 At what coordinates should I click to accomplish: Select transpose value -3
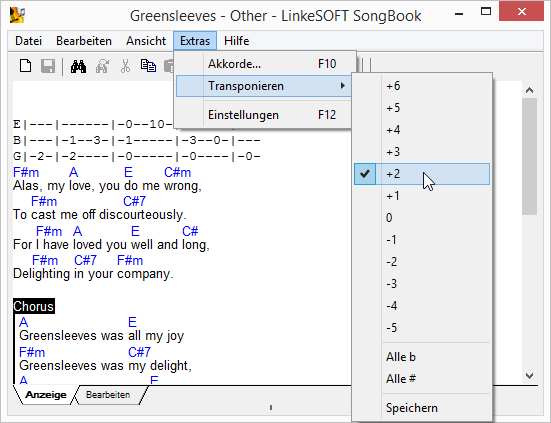point(422,284)
